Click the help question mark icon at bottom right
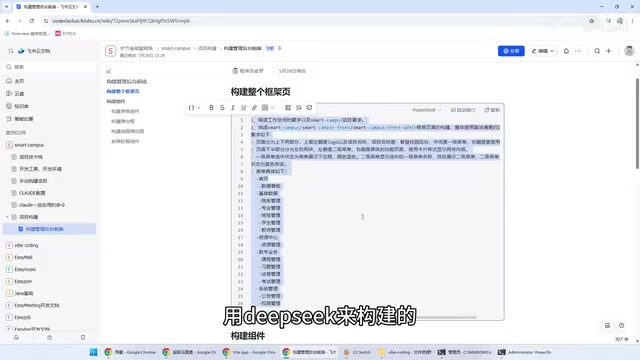This screenshot has width=640, height=360. pos(621,325)
